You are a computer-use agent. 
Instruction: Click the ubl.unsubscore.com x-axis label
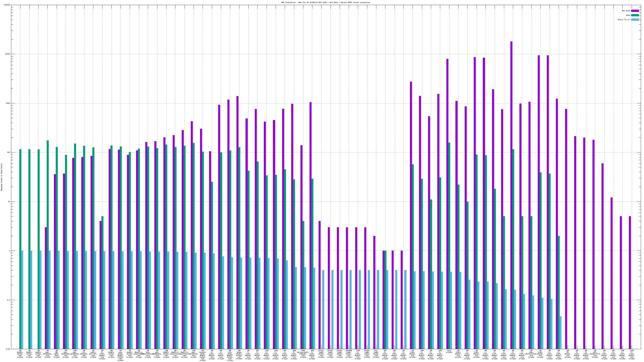(x=595, y=354)
